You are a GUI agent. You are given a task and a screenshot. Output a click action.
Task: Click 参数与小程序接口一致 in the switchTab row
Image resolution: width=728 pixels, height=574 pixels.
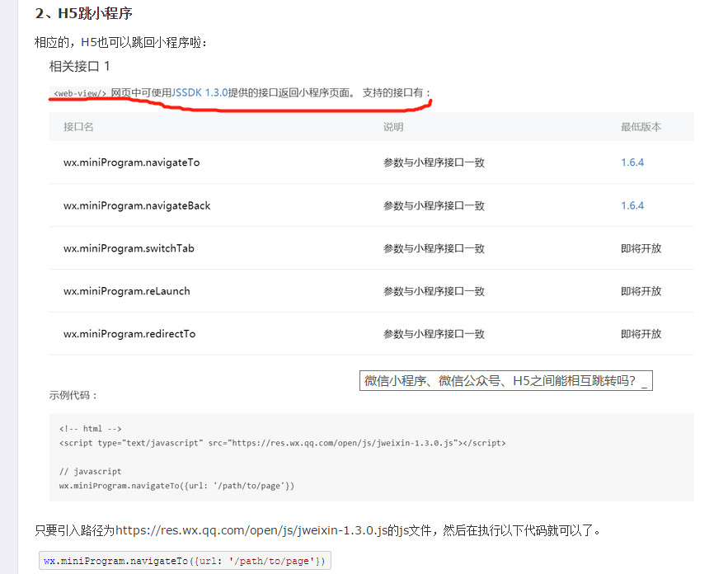[434, 248]
